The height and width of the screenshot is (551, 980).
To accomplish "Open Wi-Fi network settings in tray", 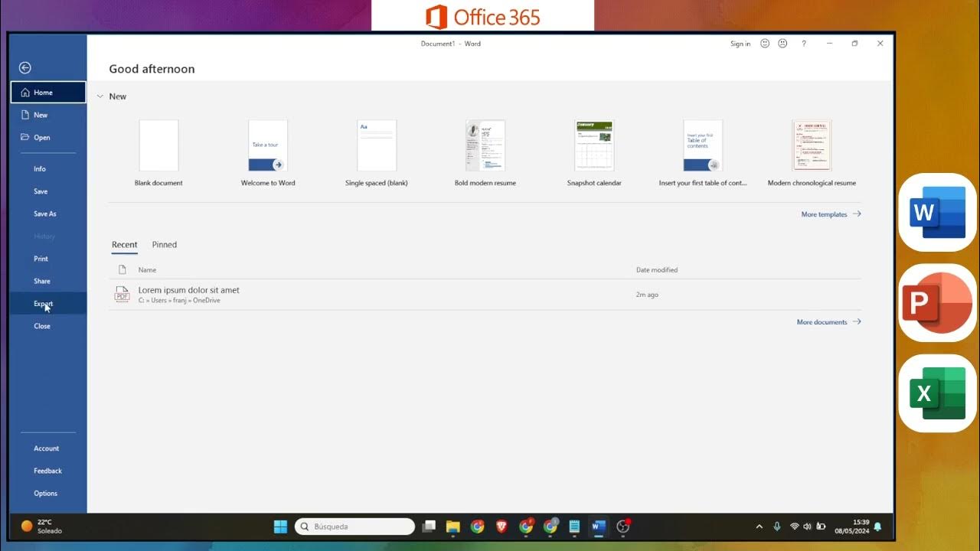I will (x=795, y=527).
